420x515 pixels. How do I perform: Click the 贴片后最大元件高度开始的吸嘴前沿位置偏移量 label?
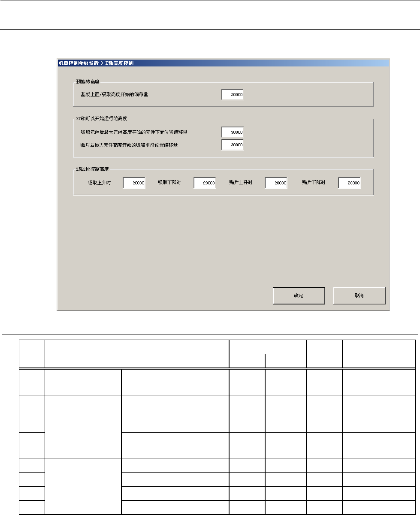tap(129, 145)
